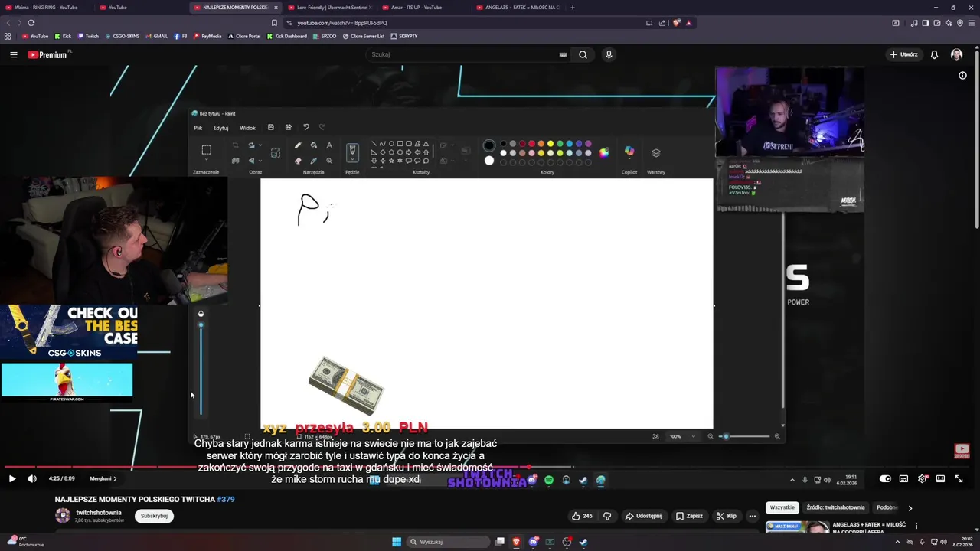Open the GMAIL bookmark

coord(156,36)
